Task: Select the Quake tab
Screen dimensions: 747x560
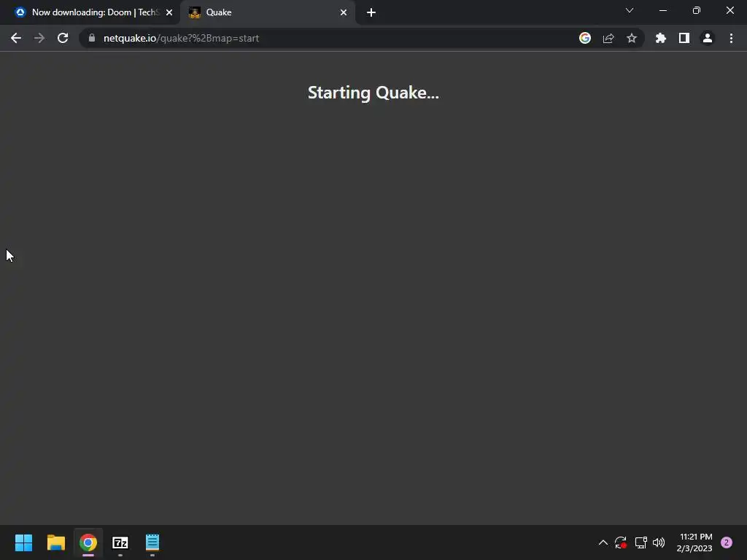Action: tap(267, 12)
